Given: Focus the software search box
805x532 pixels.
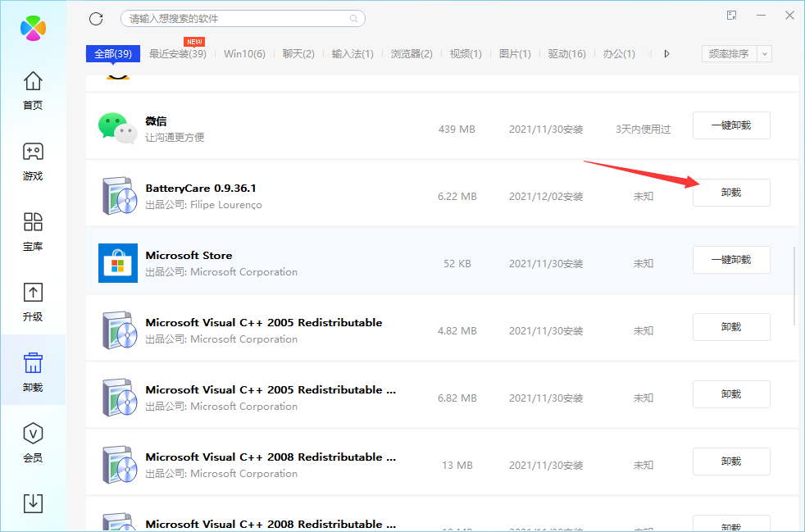Looking at the screenshot, I should pos(243,19).
